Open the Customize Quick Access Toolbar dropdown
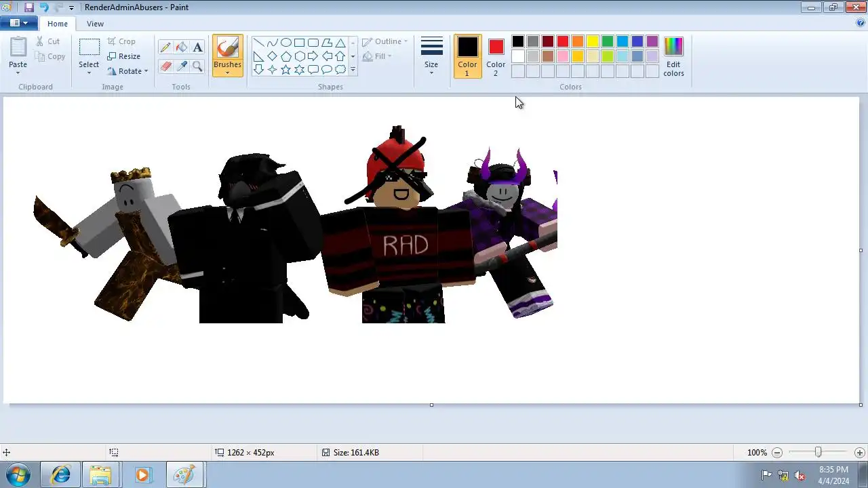The height and width of the screenshot is (488, 868). click(x=71, y=8)
